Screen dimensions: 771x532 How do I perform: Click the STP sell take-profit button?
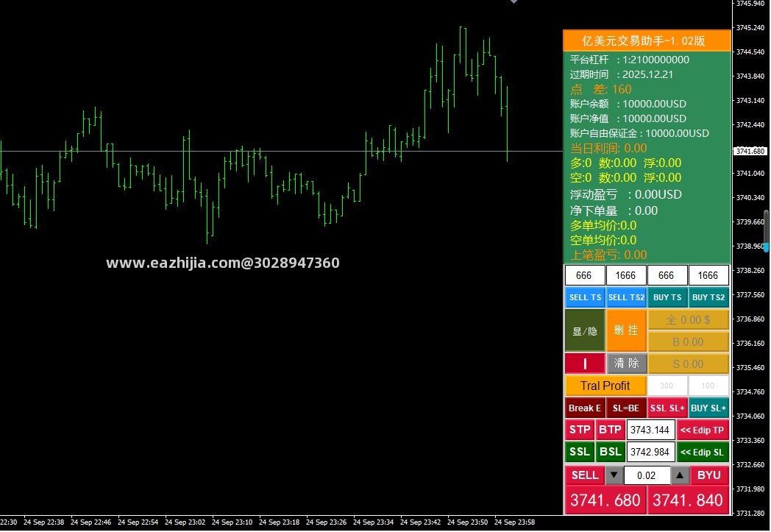pyautogui.click(x=580, y=430)
